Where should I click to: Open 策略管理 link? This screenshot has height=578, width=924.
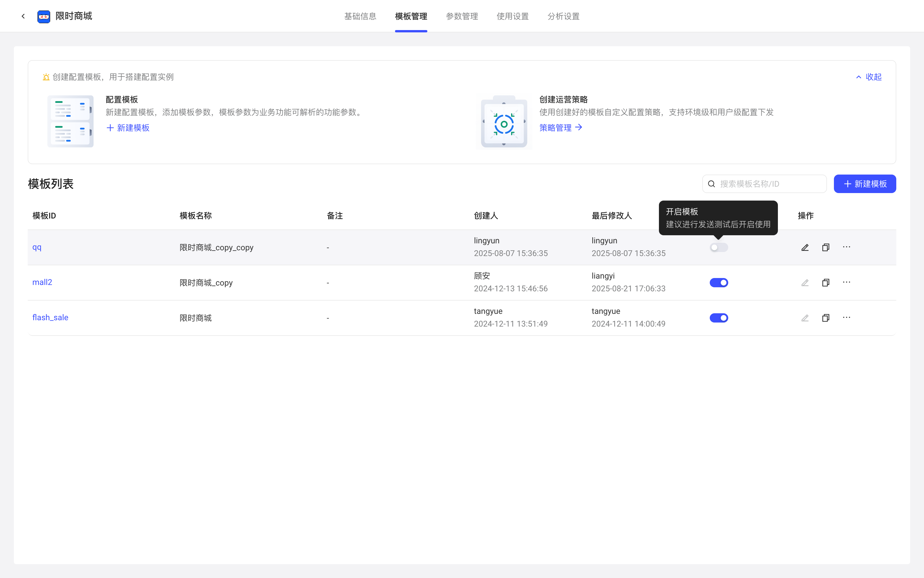click(x=560, y=128)
